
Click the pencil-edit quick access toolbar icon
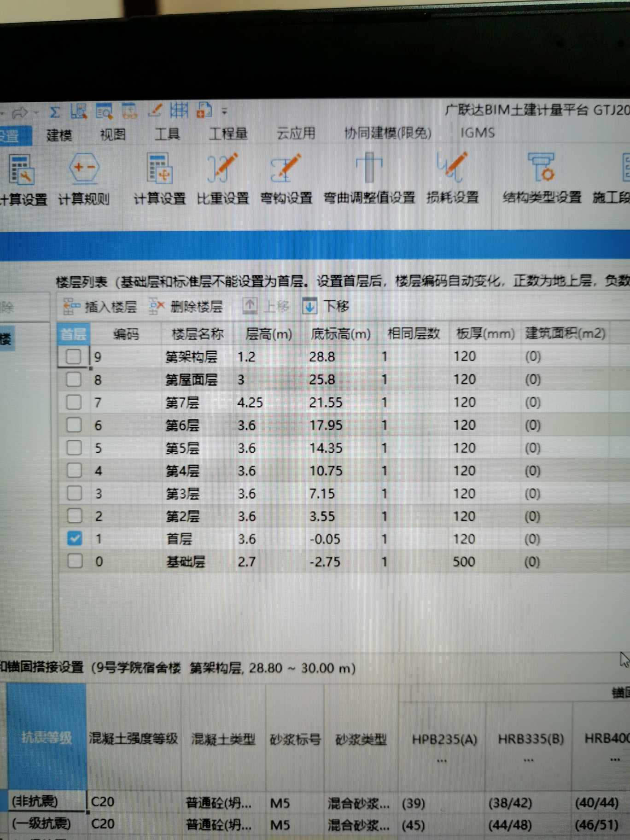click(155, 110)
